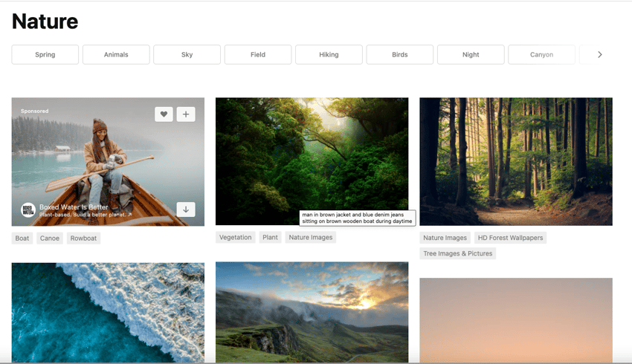Select the Birds topic

[x=400, y=54]
